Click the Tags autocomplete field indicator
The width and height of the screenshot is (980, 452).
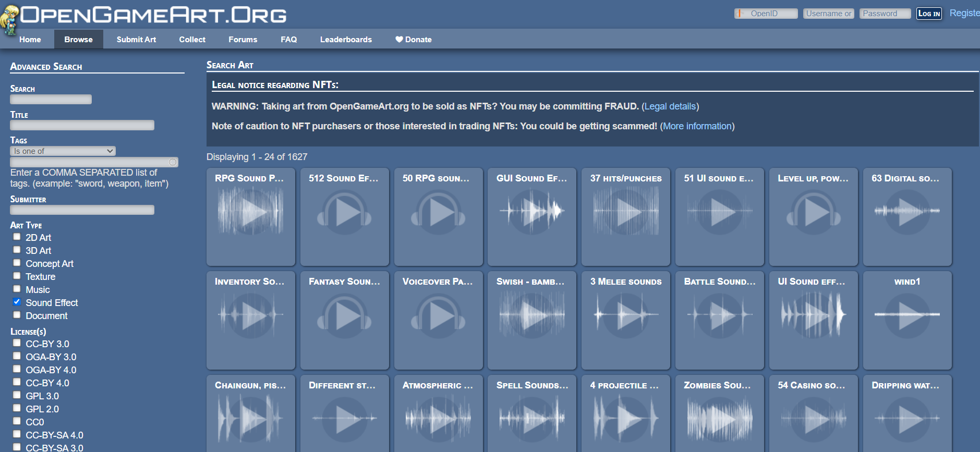(x=172, y=162)
